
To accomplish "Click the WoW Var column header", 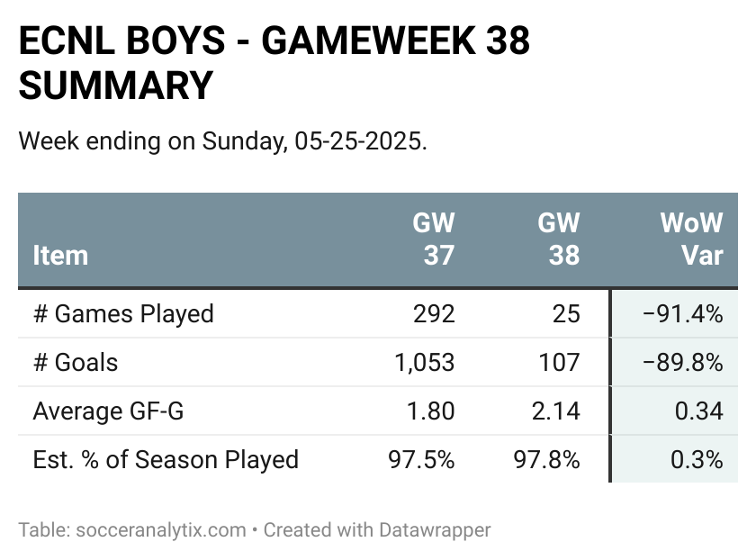I will pos(692,239).
